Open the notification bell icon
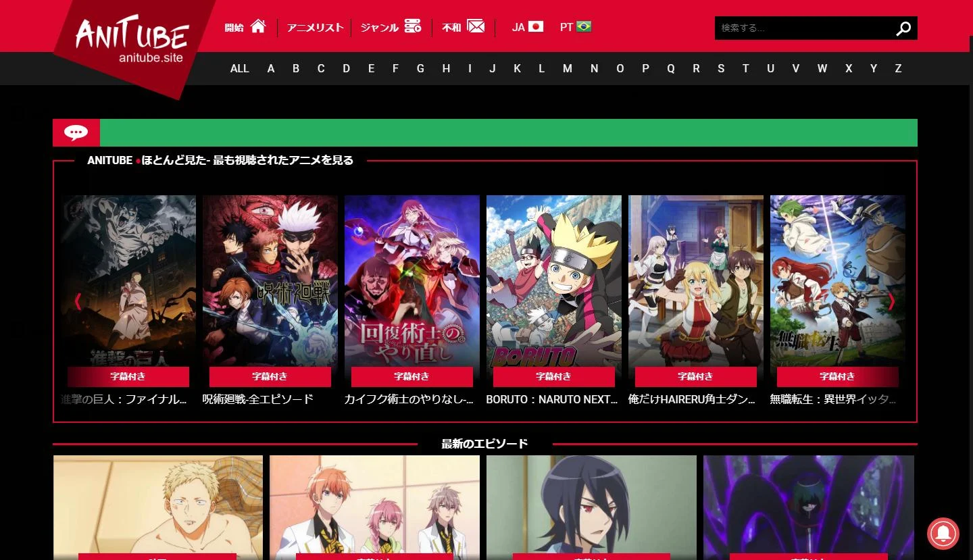Image resolution: width=973 pixels, height=560 pixels. (x=943, y=533)
